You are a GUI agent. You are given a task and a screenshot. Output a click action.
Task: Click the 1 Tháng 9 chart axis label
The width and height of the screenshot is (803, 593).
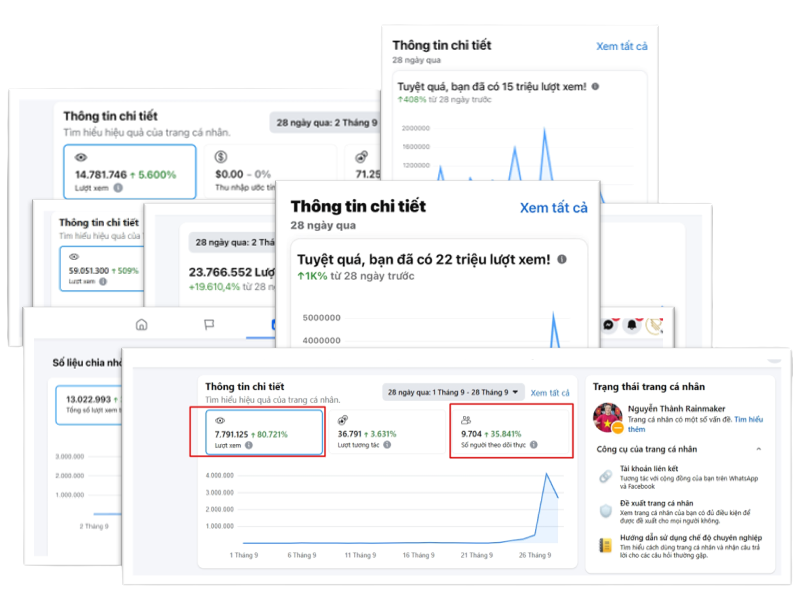(244, 555)
